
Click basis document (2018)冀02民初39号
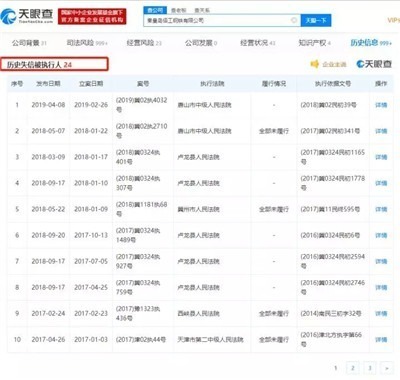(328, 105)
